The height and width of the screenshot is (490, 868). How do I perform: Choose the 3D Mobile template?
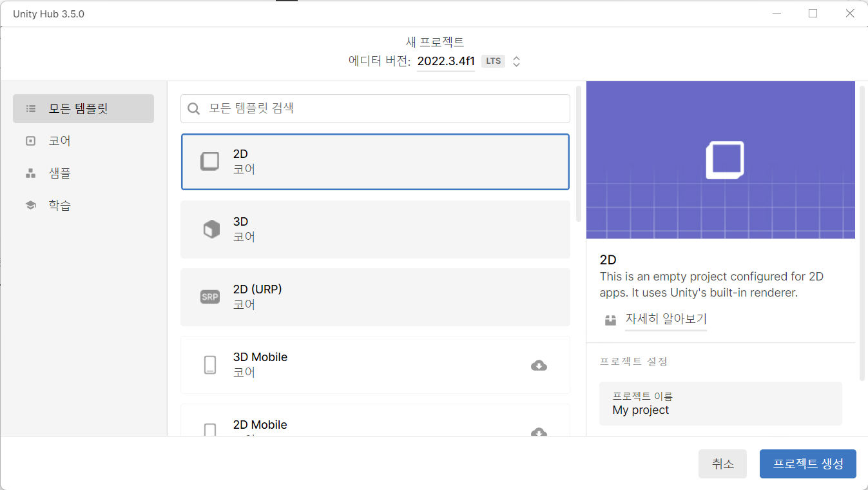click(x=375, y=365)
